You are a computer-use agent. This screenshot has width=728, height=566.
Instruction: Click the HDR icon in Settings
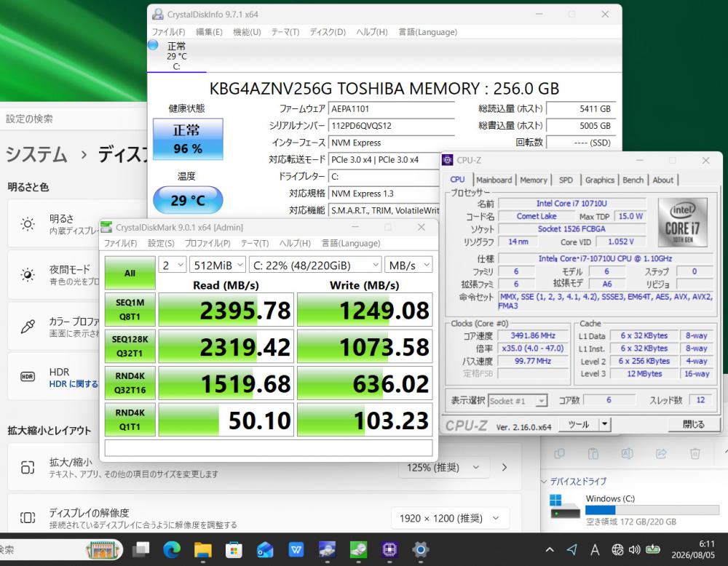(x=28, y=376)
